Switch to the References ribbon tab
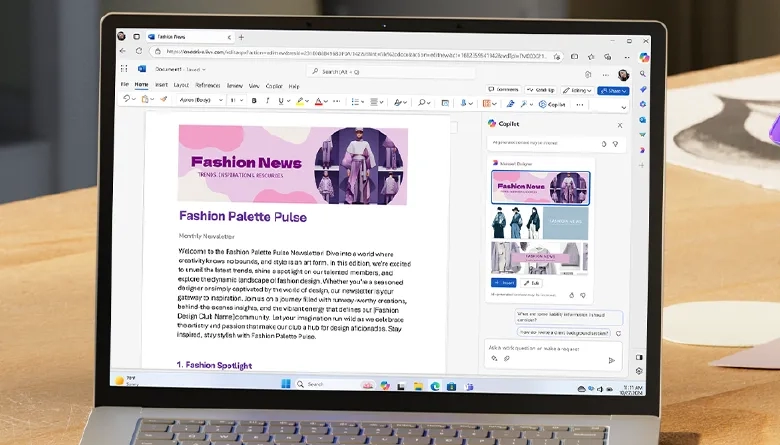 (x=208, y=85)
